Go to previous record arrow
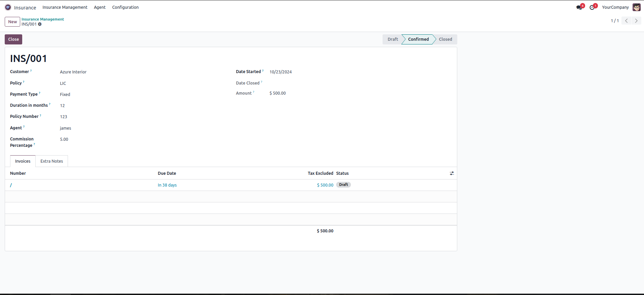The height and width of the screenshot is (295, 644). tap(627, 21)
